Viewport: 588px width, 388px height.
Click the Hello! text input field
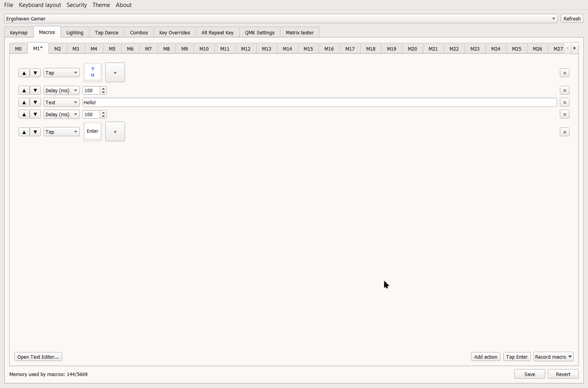[319, 103]
